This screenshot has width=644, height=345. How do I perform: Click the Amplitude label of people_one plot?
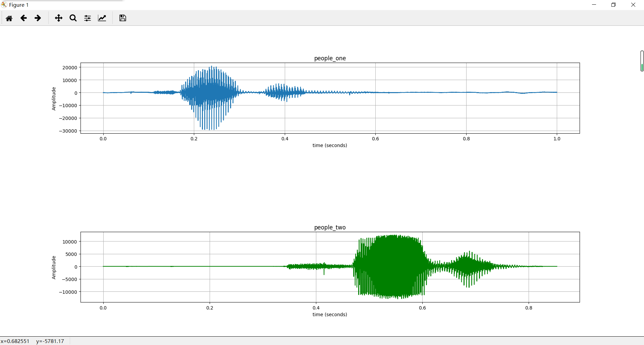pyautogui.click(x=54, y=98)
